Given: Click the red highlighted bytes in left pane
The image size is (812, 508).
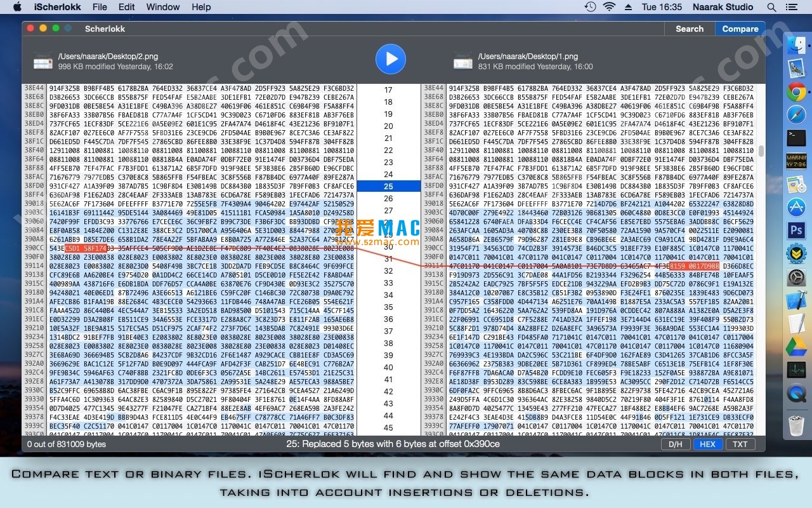Looking at the screenshot, I should tap(85, 248).
